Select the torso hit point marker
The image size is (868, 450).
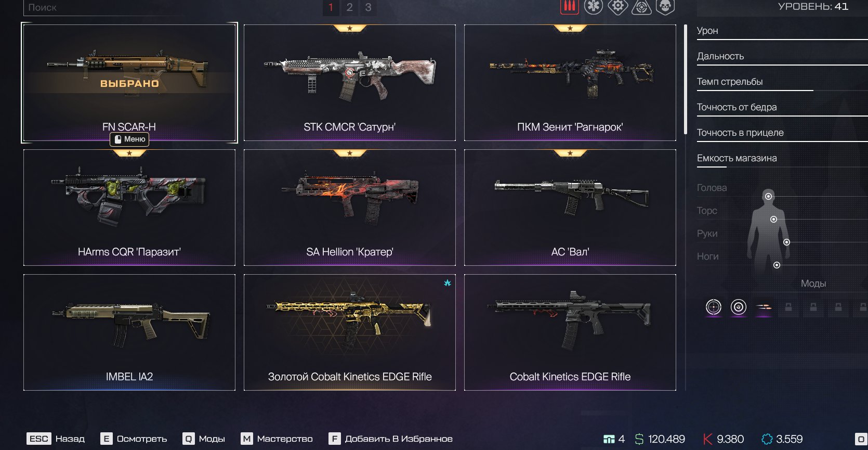pos(773,219)
